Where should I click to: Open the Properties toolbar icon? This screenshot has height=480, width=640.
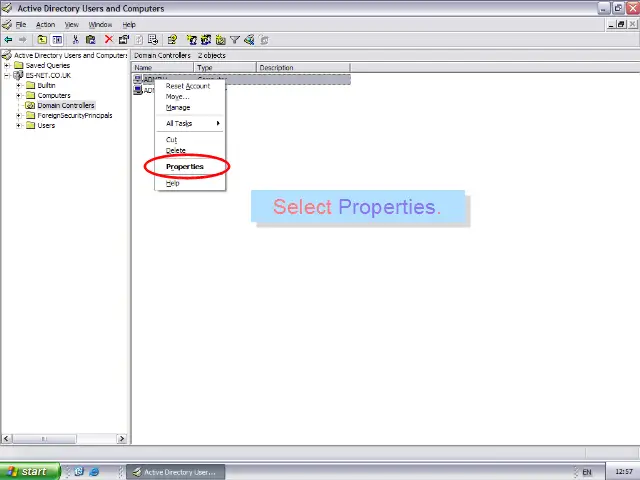pyautogui.click(x=124, y=40)
